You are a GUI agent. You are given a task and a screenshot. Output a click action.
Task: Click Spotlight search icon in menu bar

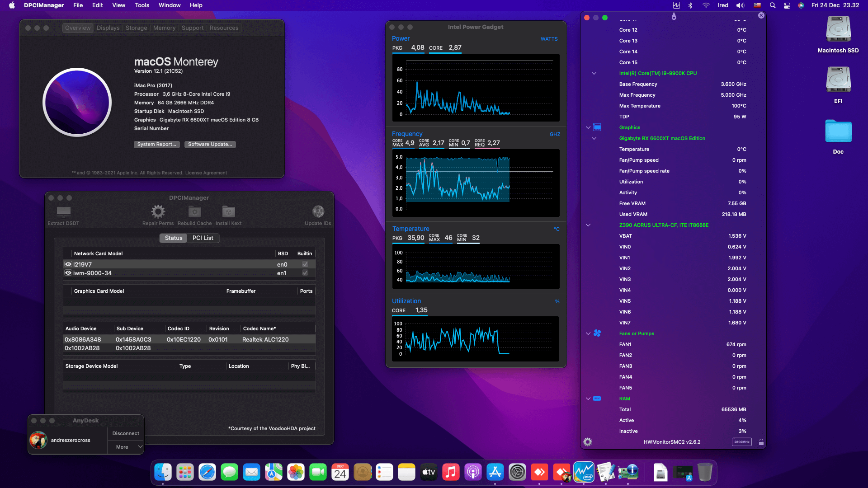click(x=773, y=5)
